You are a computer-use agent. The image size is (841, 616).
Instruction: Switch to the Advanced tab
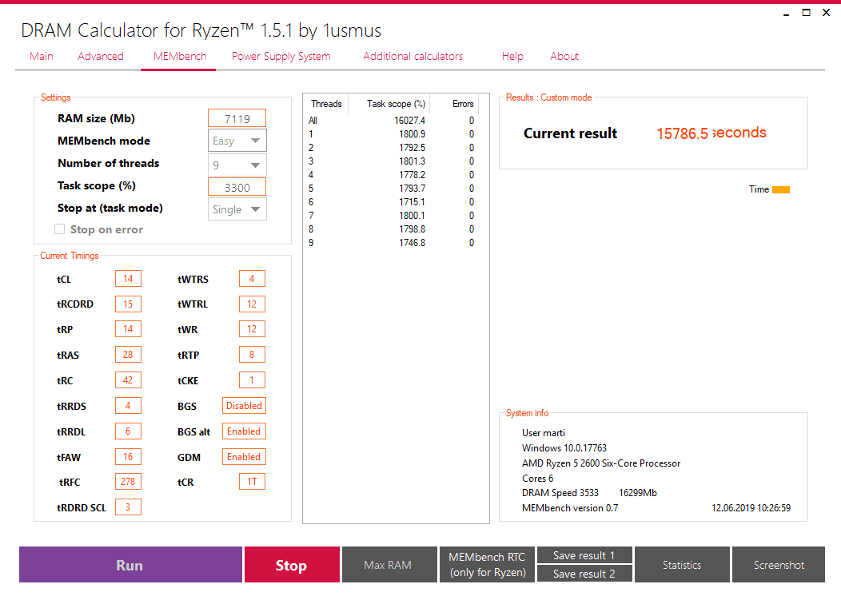pos(100,56)
